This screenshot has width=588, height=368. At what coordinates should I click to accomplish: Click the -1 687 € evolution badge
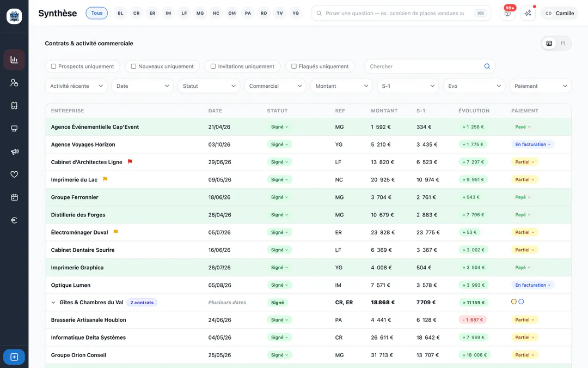point(473,320)
